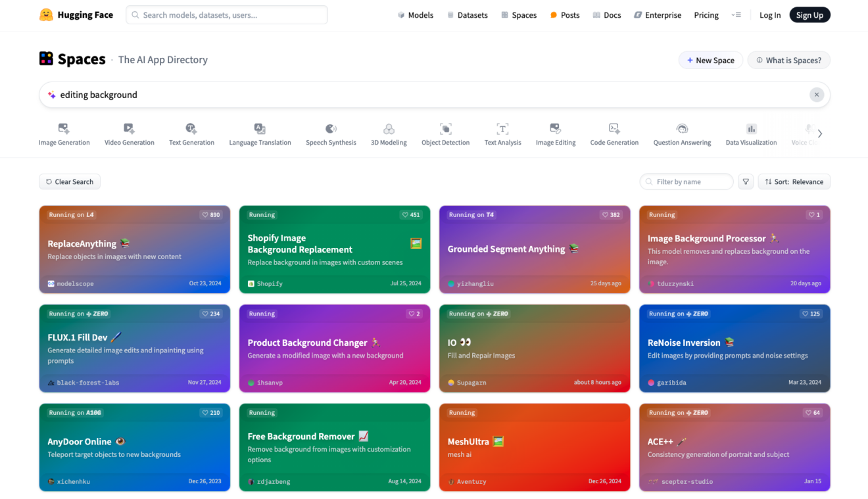Choose the Code Generation category icon
This screenshot has width=868, height=499.
point(614,129)
